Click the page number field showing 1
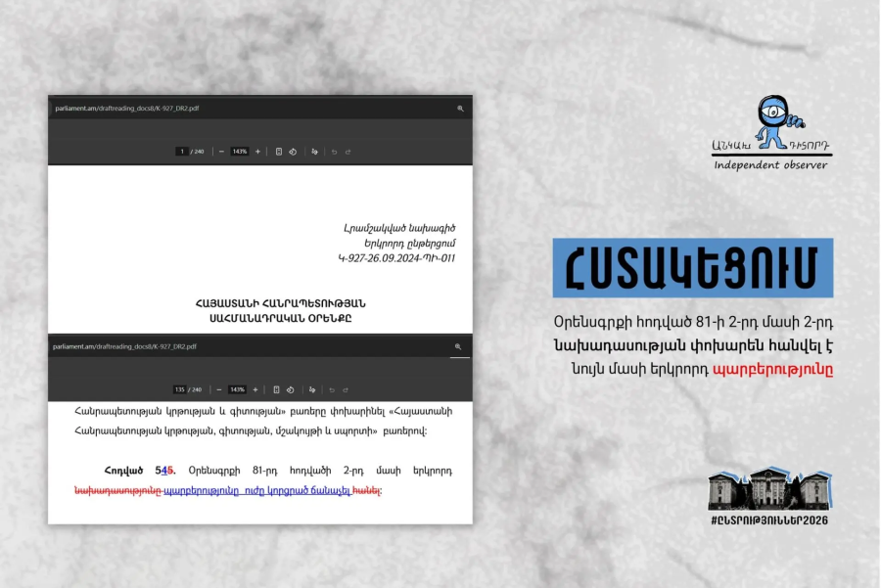The width and height of the screenshot is (881, 588). click(x=182, y=152)
